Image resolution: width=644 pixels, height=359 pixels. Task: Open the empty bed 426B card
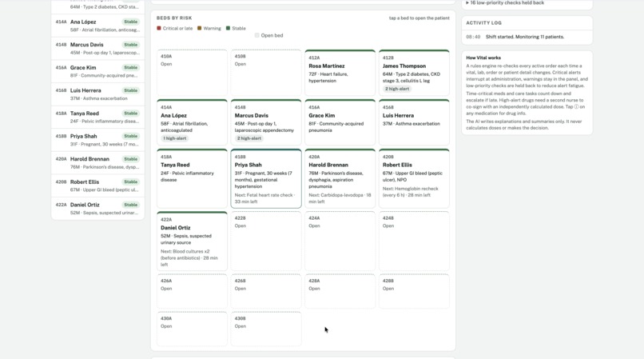[266, 292]
